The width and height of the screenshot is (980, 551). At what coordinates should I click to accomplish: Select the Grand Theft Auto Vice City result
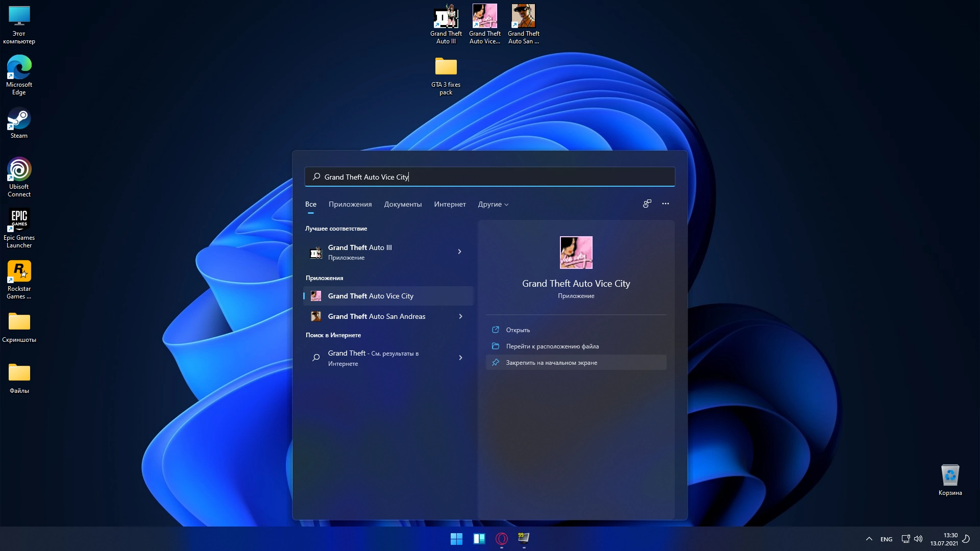click(x=388, y=296)
